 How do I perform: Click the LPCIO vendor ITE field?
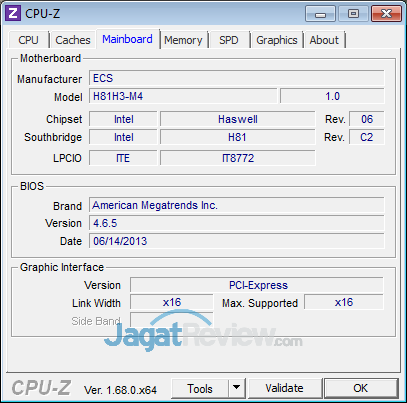pyautogui.click(x=123, y=158)
